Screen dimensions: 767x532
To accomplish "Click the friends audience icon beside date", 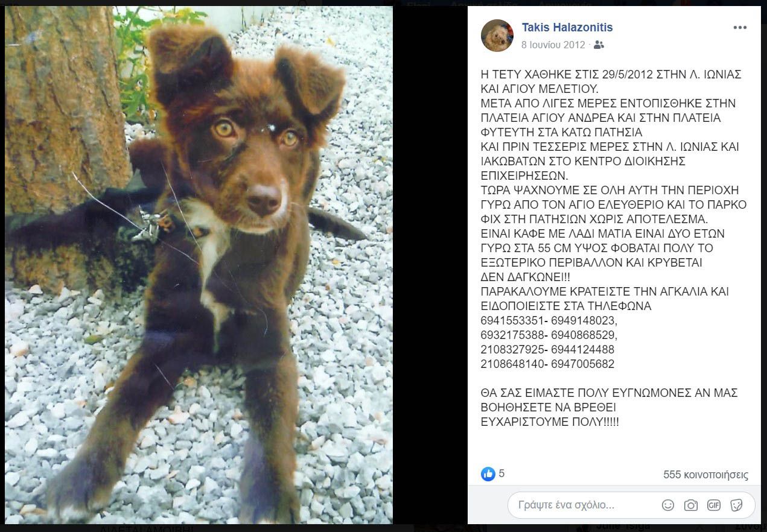I will coord(599,45).
